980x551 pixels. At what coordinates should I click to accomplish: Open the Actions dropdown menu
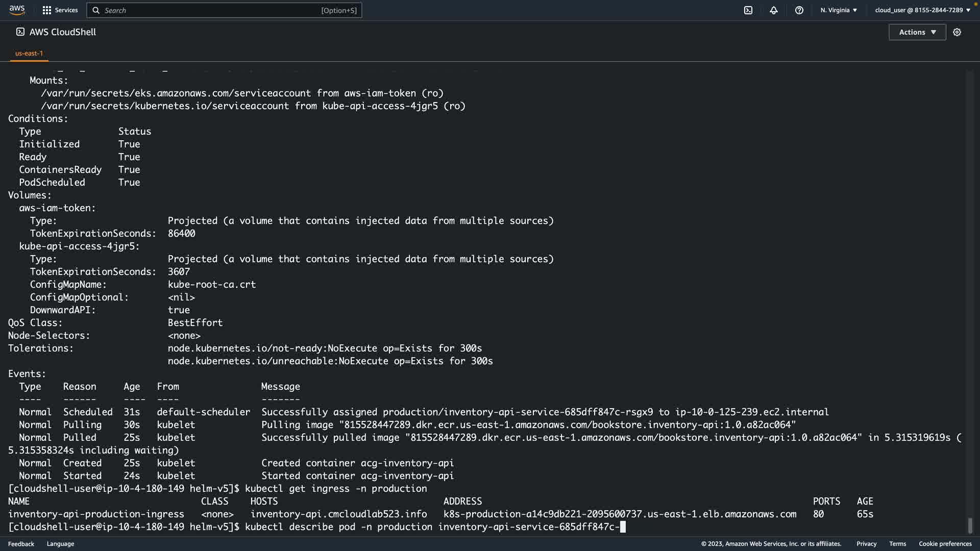click(917, 32)
